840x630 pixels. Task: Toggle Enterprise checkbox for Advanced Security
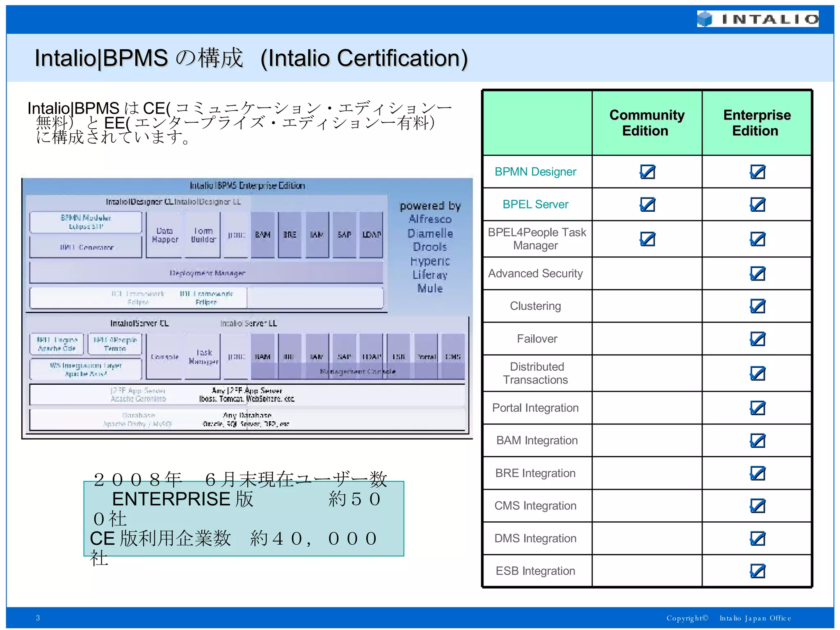tap(757, 274)
